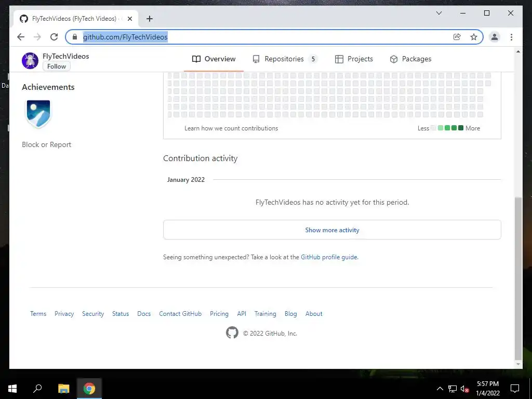
Task: Open Chrome three-dot menu
Action: (x=511, y=37)
